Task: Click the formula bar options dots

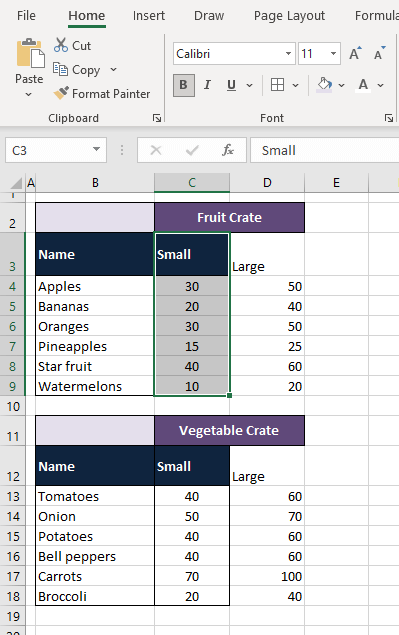Action: point(122,150)
